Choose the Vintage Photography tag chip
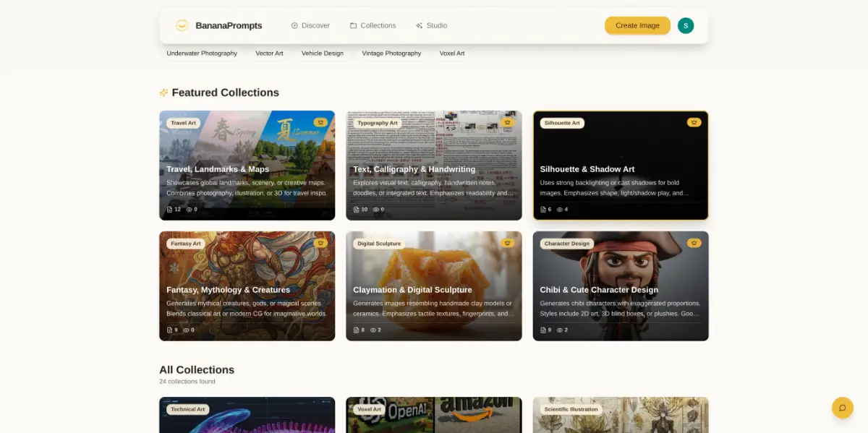Image resolution: width=868 pixels, height=433 pixels. pyautogui.click(x=391, y=53)
